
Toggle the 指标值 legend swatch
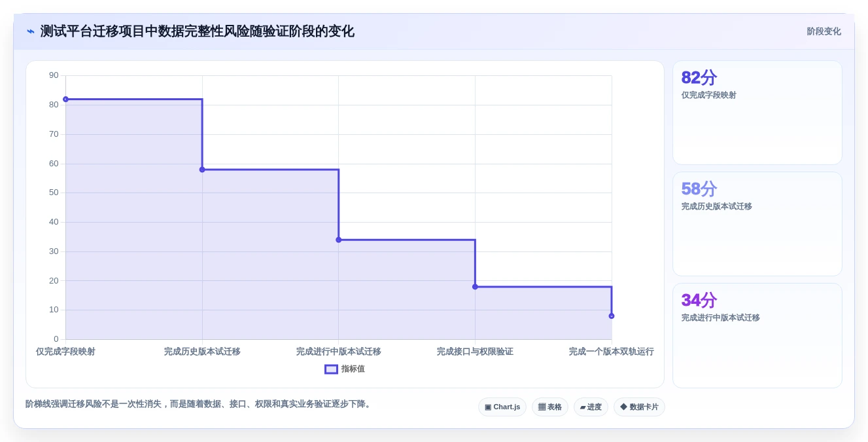coord(331,369)
